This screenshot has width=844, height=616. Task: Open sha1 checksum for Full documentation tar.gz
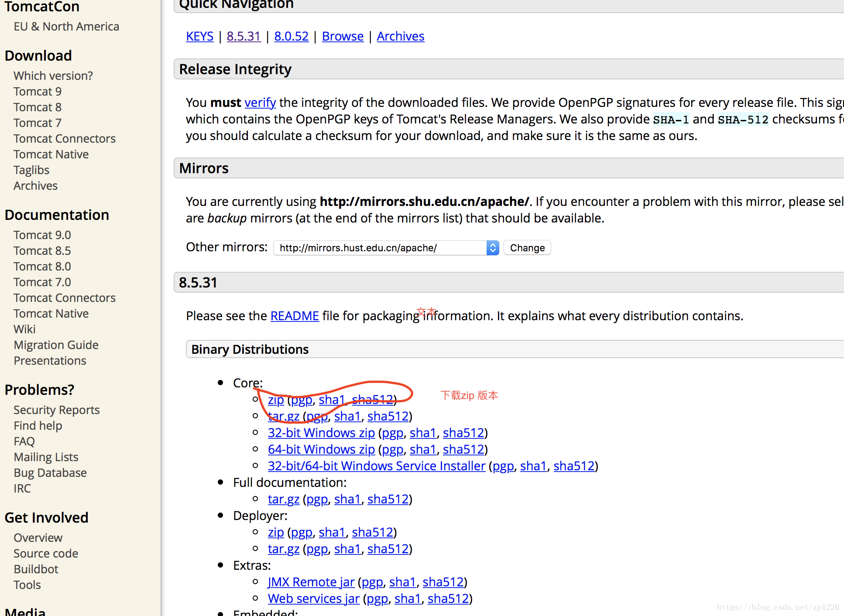(347, 499)
